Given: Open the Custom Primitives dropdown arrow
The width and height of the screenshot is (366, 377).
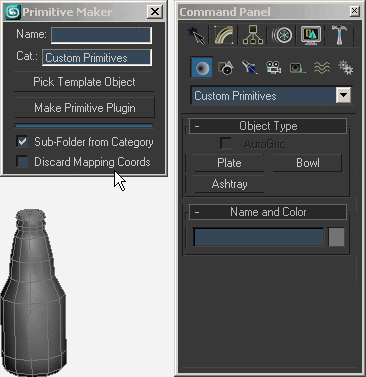Looking at the screenshot, I should [x=343, y=95].
